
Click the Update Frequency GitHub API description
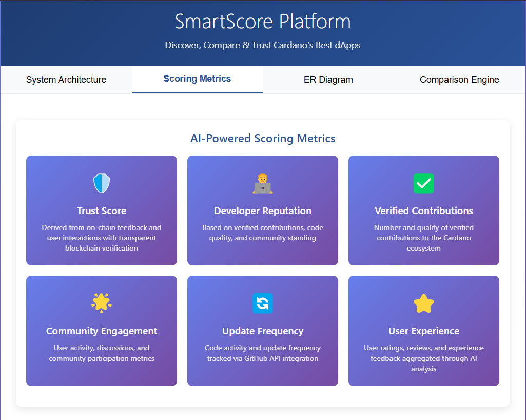[x=263, y=353]
